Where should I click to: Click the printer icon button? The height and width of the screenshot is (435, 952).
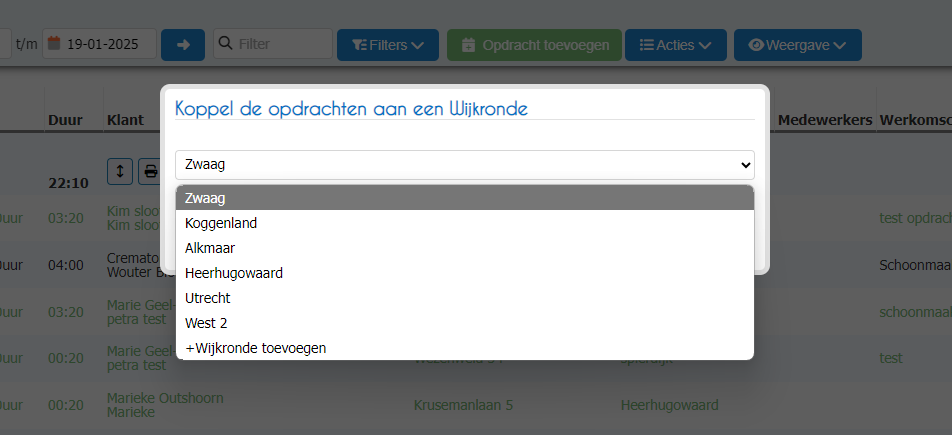click(x=149, y=171)
